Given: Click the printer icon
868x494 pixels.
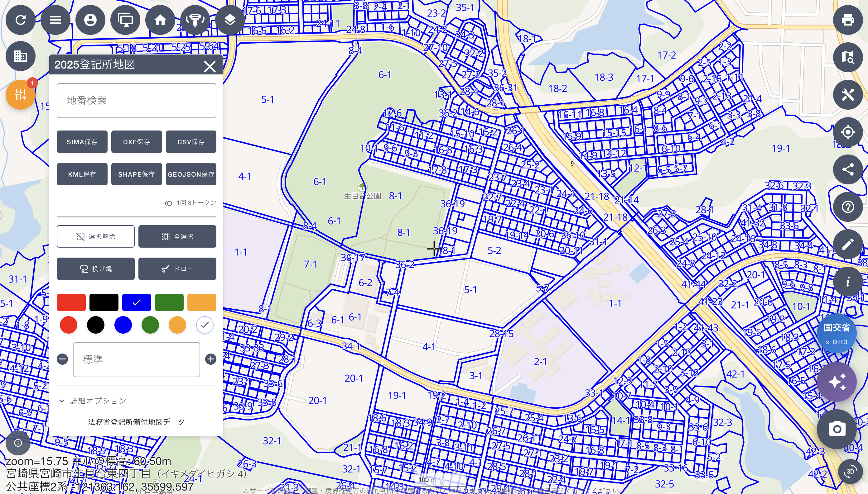Looking at the screenshot, I should point(848,20).
